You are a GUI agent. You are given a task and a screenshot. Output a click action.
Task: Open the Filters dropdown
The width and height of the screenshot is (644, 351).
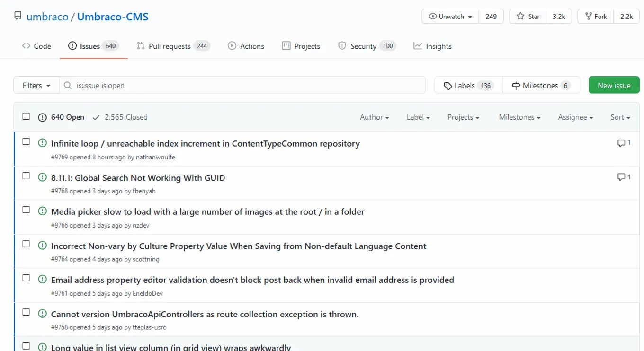point(36,85)
